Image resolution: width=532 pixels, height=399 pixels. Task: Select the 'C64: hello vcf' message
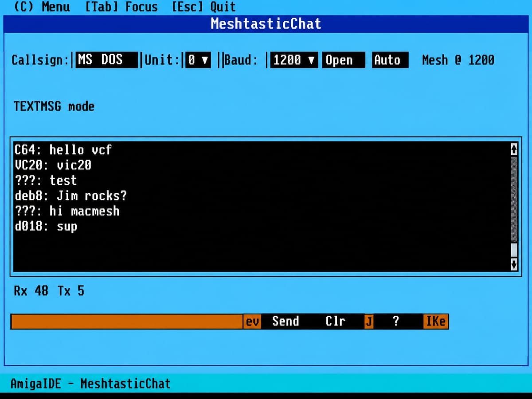tap(63, 150)
